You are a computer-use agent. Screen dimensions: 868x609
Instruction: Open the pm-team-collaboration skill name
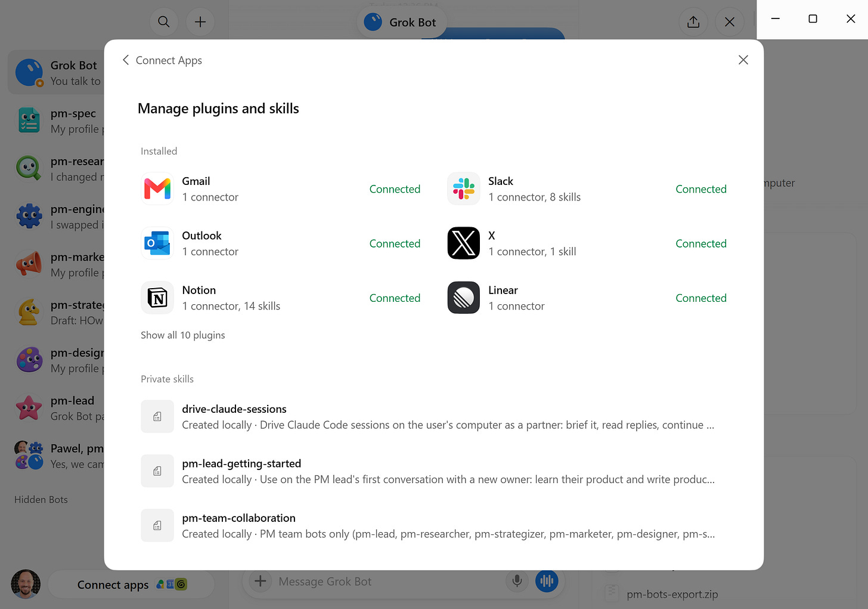[x=238, y=518]
